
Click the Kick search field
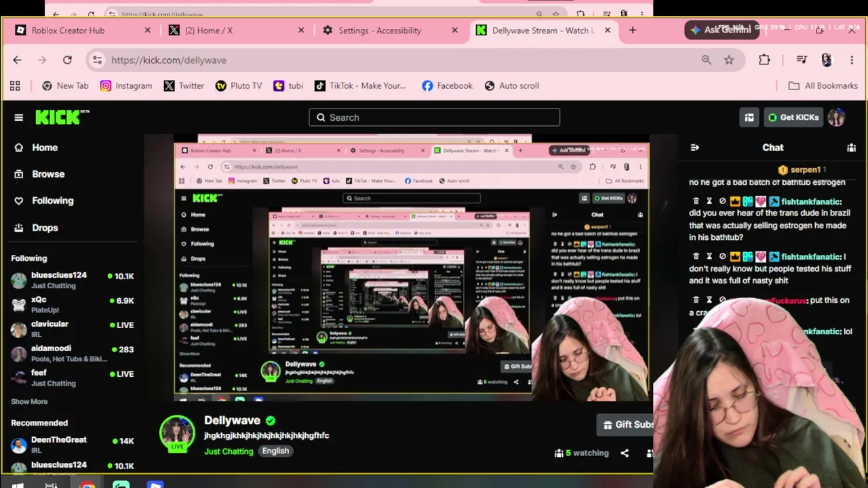click(x=434, y=117)
